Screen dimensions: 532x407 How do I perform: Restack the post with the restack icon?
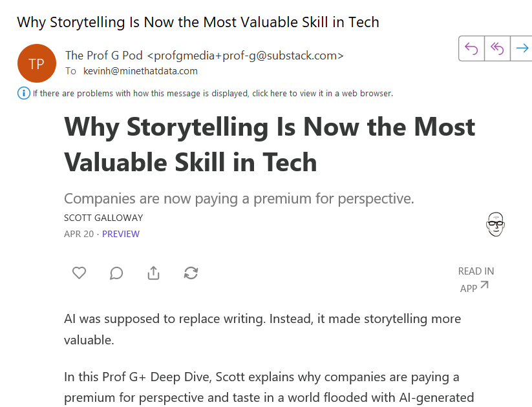click(191, 273)
